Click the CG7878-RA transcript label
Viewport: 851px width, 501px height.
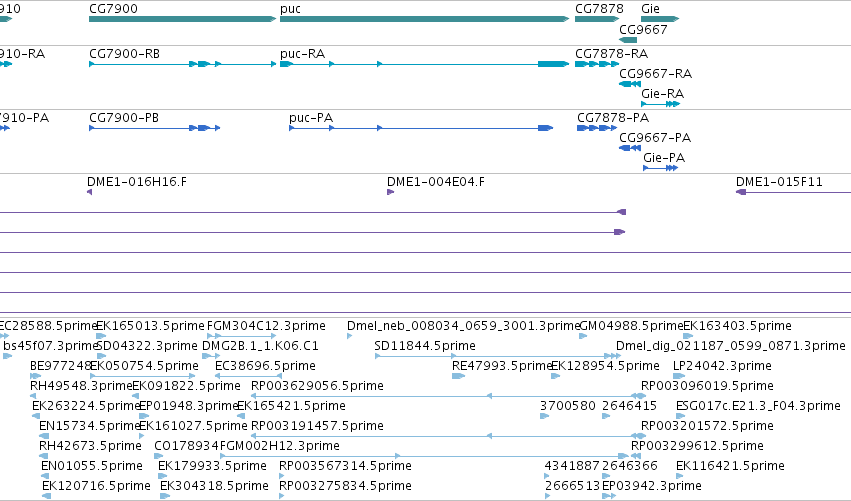tap(611, 54)
